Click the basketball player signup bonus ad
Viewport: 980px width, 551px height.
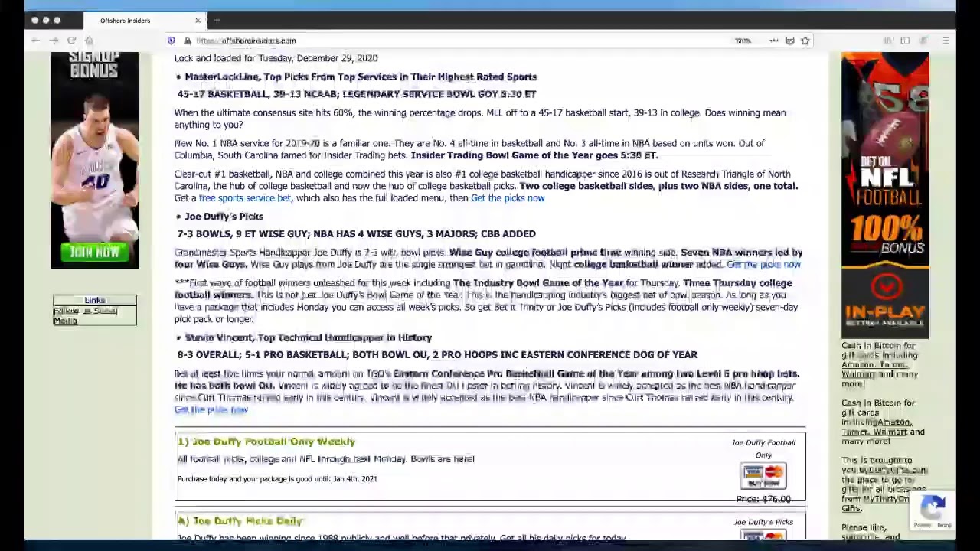(x=95, y=161)
